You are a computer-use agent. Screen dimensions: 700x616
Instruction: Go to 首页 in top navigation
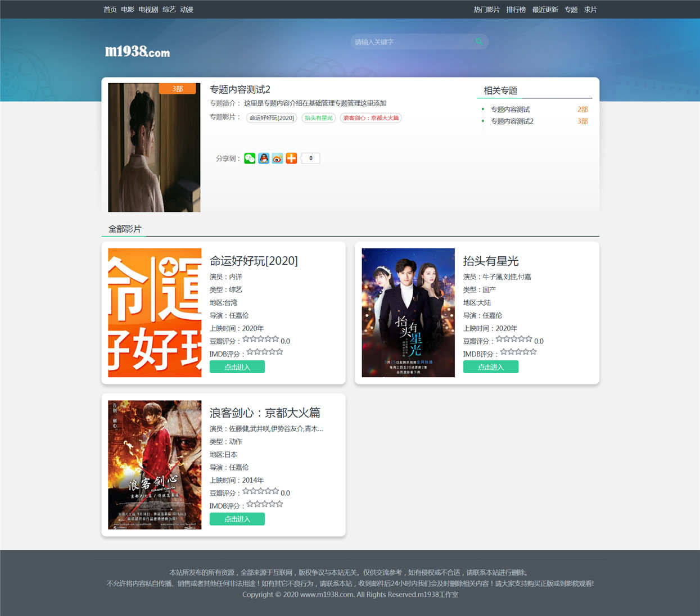[110, 10]
